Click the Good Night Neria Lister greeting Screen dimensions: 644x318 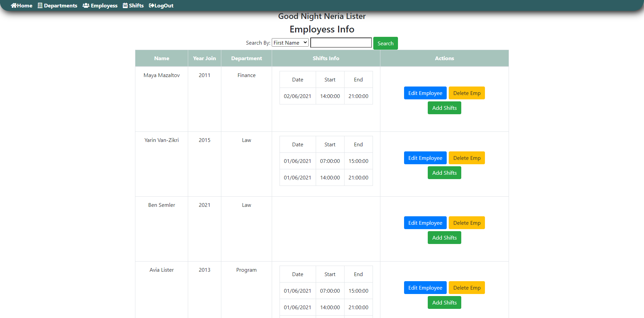[x=322, y=16]
